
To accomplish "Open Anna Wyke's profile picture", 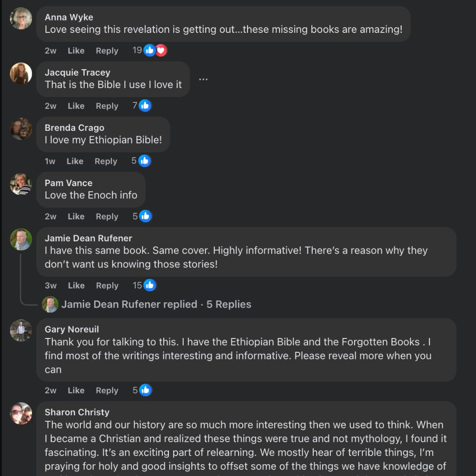I will (21, 19).
